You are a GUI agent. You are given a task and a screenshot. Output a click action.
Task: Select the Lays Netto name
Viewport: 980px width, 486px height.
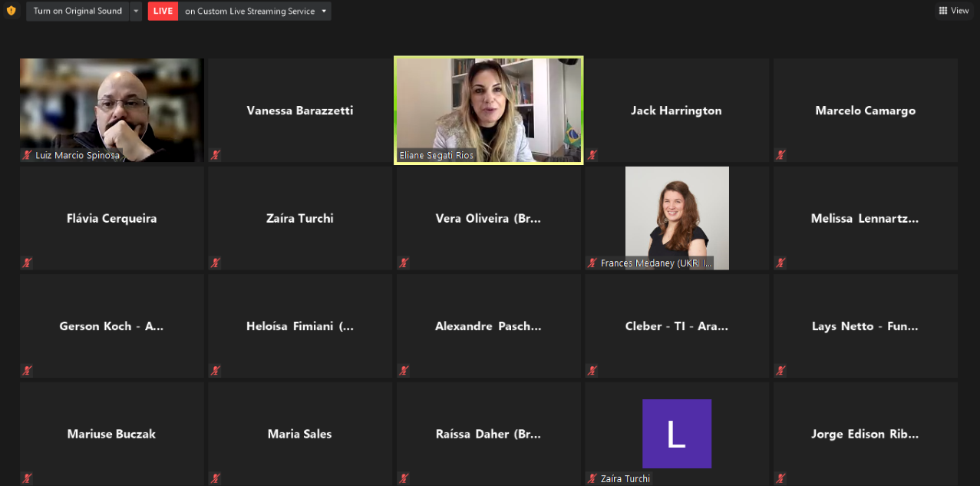[865, 326]
